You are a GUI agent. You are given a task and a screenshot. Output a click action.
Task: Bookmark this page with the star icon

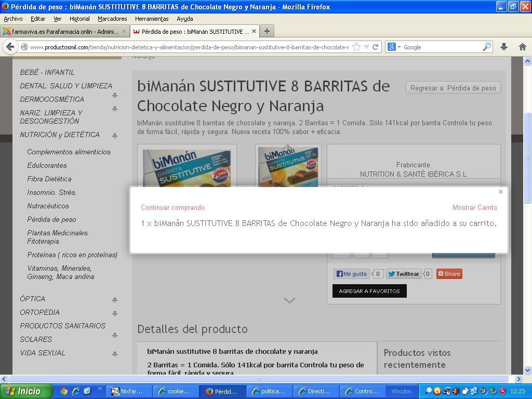(x=356, y=47)
